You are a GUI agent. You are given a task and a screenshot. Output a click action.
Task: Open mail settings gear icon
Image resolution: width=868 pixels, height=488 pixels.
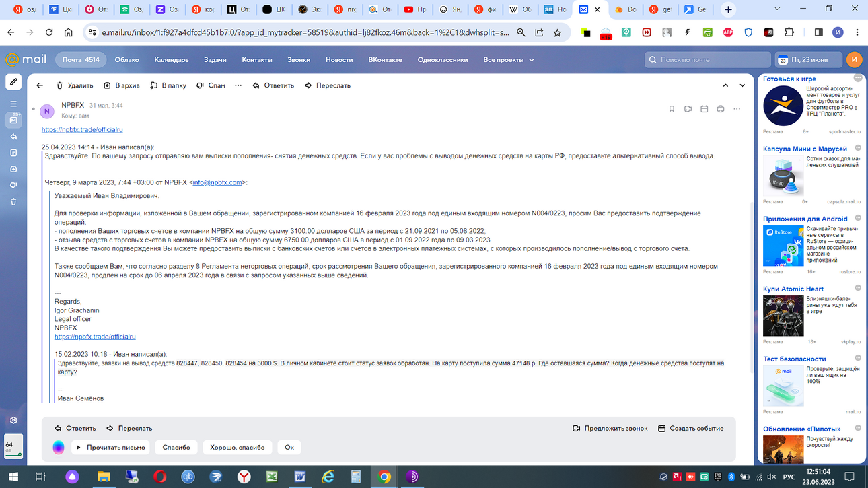(x=13, y=420)
